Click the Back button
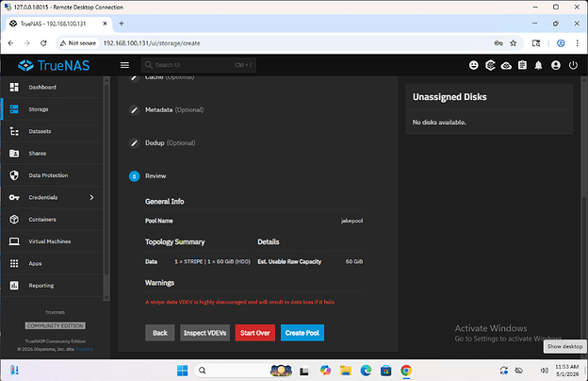588x381 pixels. point(160,333)
